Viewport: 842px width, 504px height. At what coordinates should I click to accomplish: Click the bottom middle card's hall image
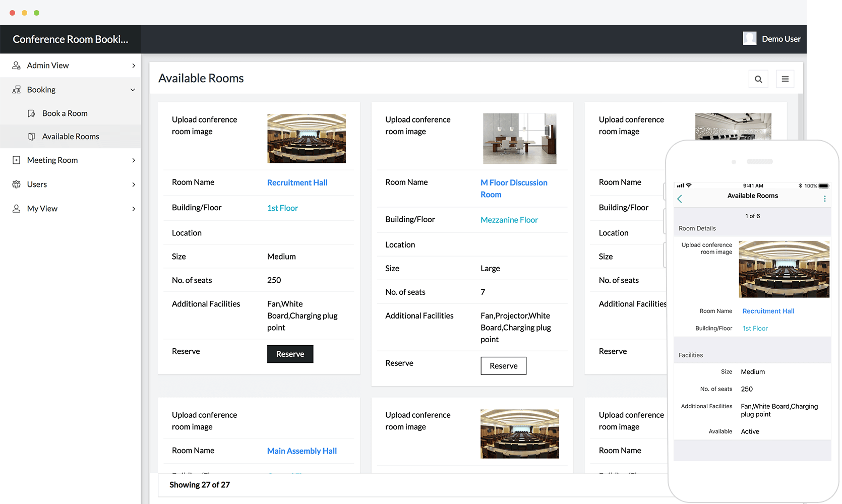tap(520, 434)
